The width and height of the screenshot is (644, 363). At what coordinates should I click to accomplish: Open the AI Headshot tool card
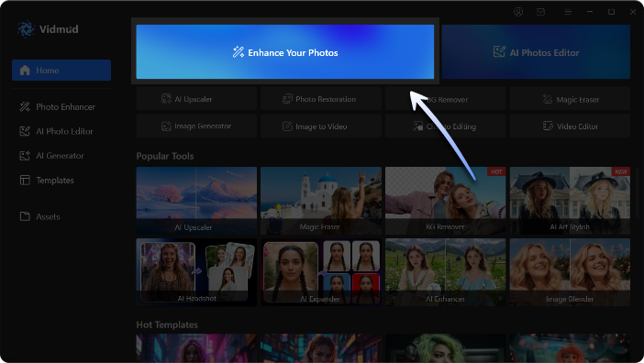coord(196,272)
